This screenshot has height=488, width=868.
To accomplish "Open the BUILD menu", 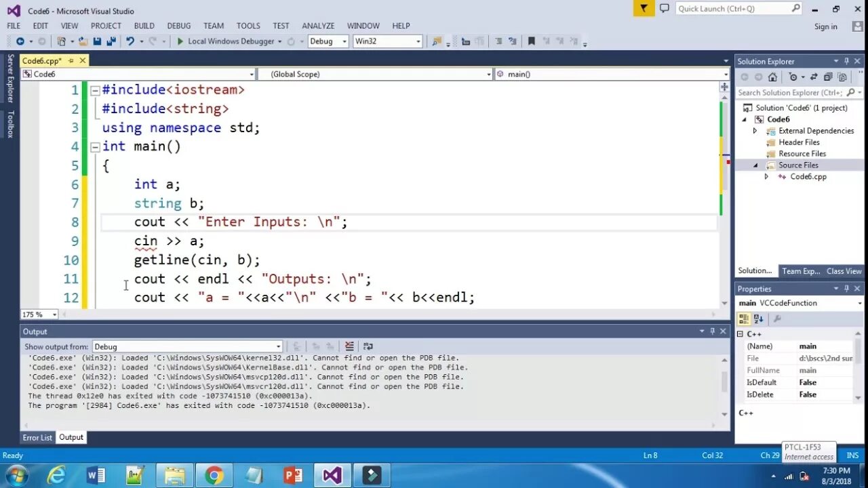I will [x=144, y=26].
